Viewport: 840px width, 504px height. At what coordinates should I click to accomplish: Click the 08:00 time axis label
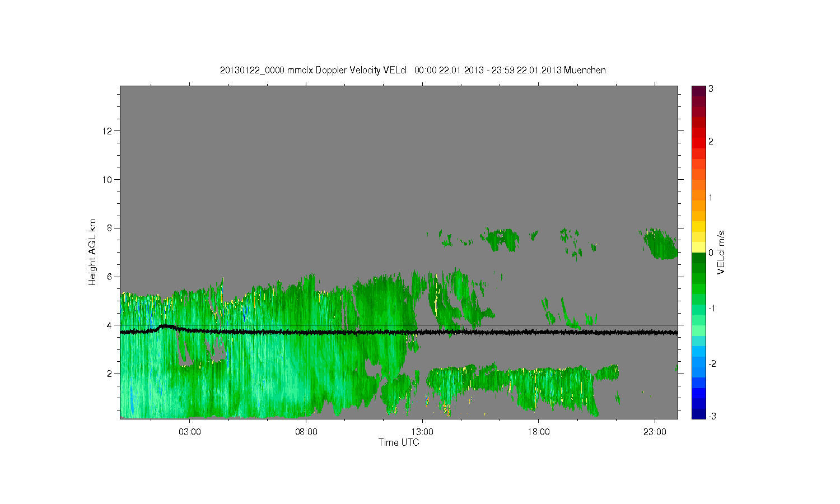(306, 432)
